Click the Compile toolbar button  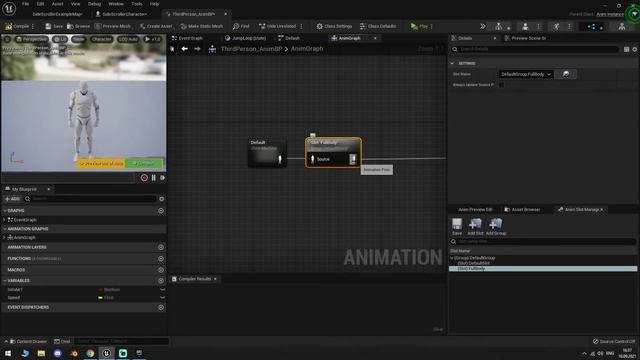17,26
